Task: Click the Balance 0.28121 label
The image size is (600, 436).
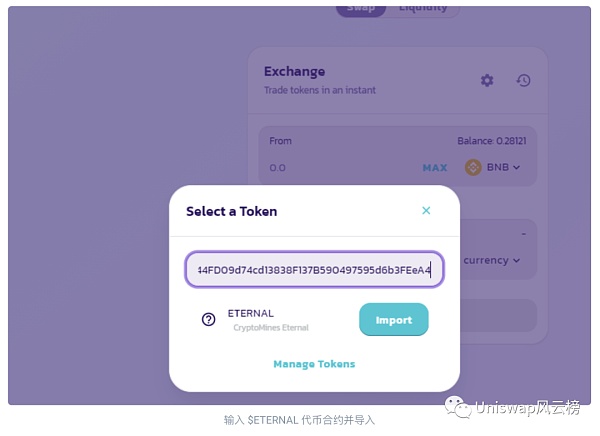Action: (x=497, y=141)
